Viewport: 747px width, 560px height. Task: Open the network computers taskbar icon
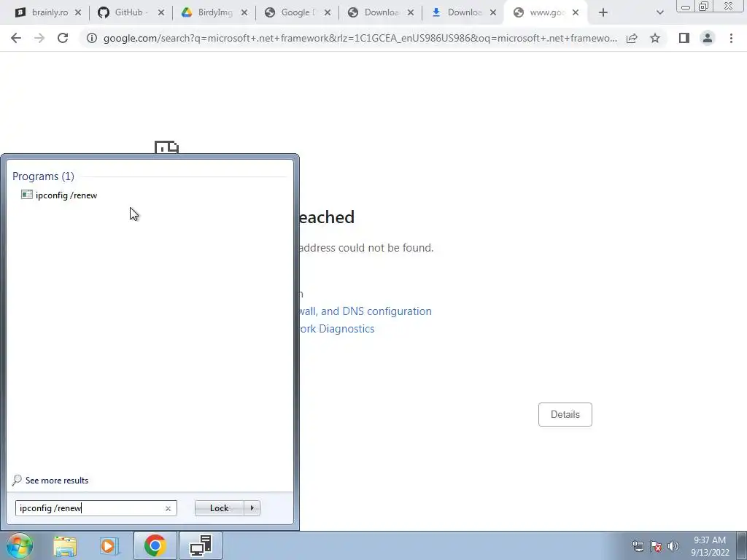point(201,545)
